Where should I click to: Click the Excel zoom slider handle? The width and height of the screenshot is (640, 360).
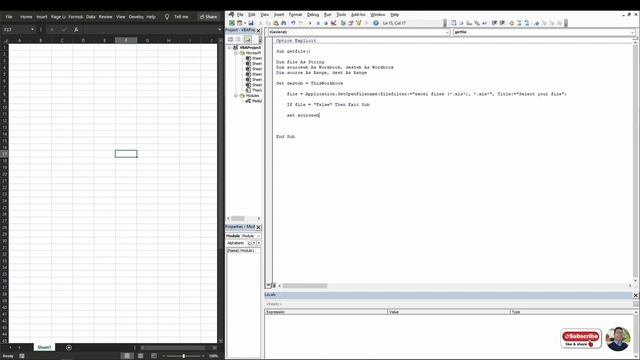click(184, 356)
